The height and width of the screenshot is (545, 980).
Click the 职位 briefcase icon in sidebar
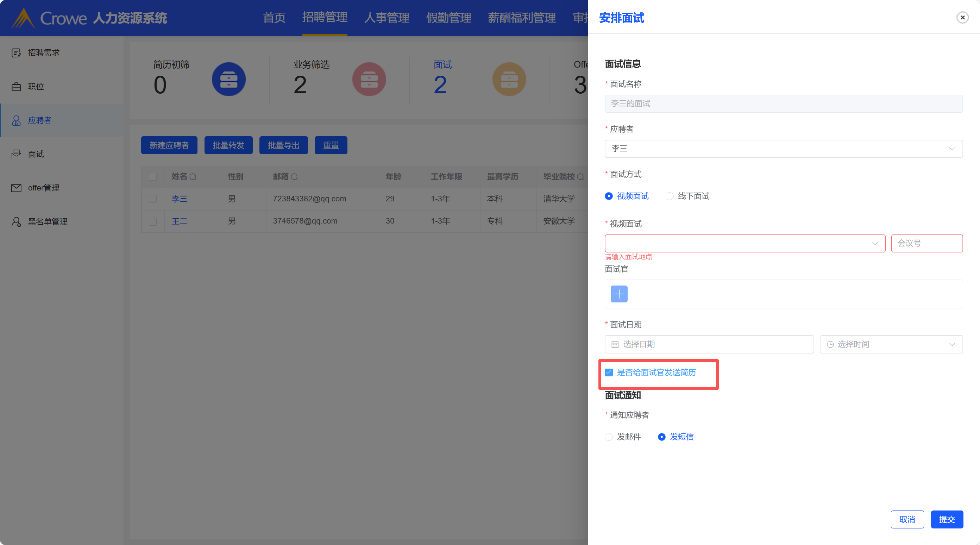pos(16,87)
